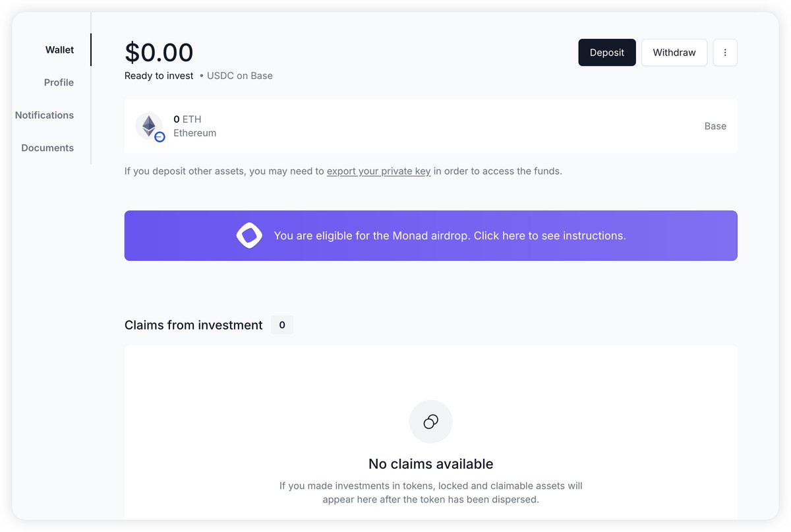The width and height of the screenshot is (791, 532).
Task: Go to the Notifications tab
Action: [x=44, y=115]
